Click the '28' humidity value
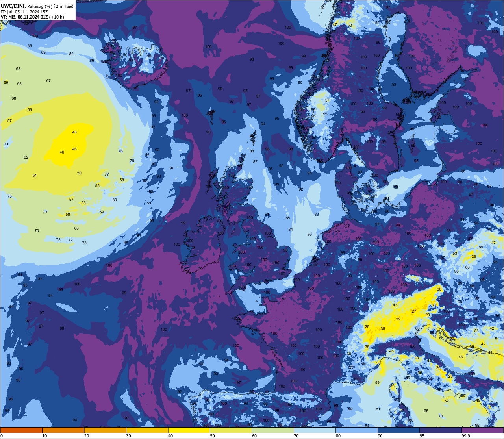The width and height of the screenshot is (504, 439). pos(474,257)
